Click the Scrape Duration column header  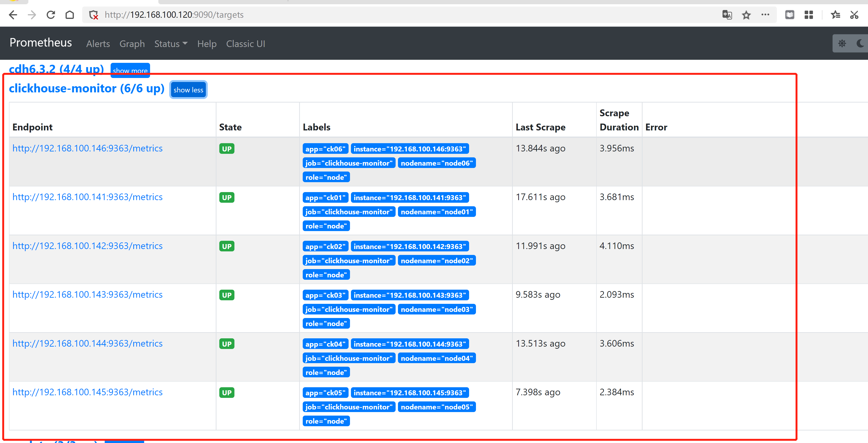coord(619,120)
